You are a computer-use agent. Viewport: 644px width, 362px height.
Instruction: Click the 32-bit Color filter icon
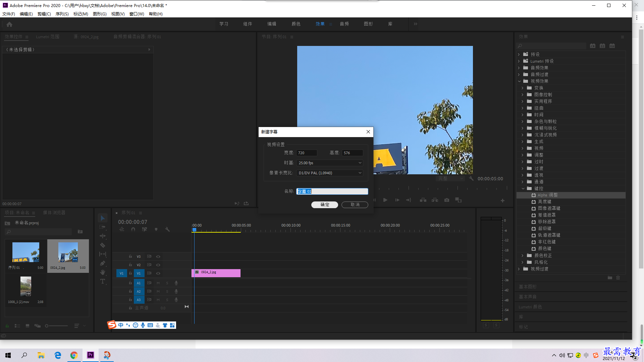602,46
